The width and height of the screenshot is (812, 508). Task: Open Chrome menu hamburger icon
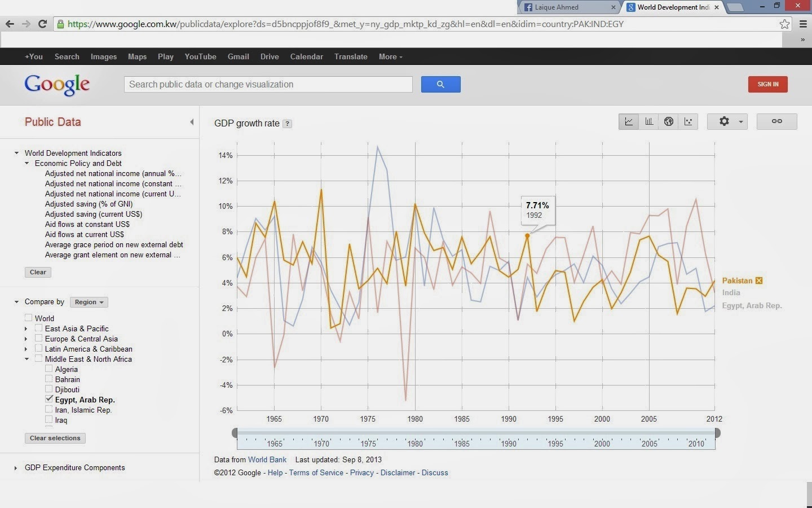(x=803, y=24)
